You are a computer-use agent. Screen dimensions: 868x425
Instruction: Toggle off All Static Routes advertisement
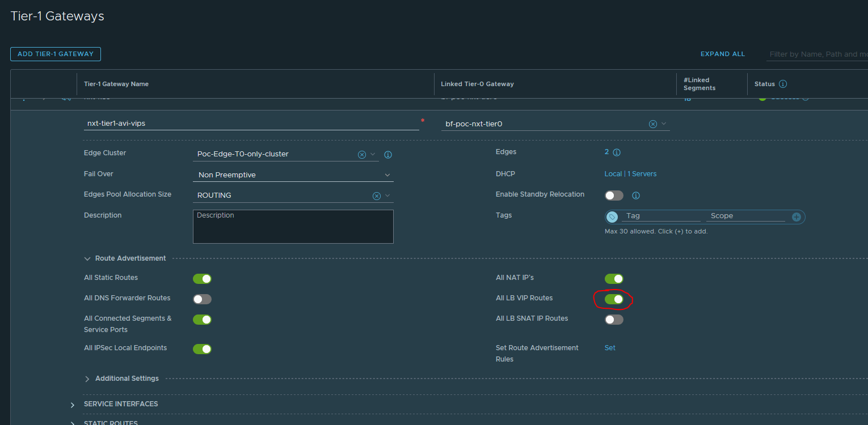[202, 279]
